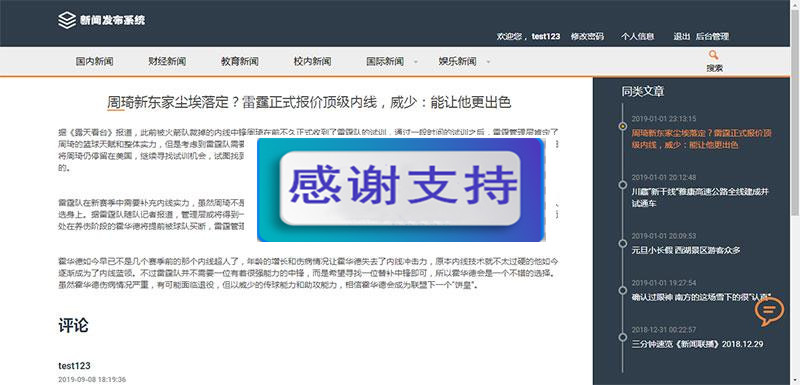
Task: Expand the 国际新闻 dropdown arrow
Action: click(x=416, y=62)
